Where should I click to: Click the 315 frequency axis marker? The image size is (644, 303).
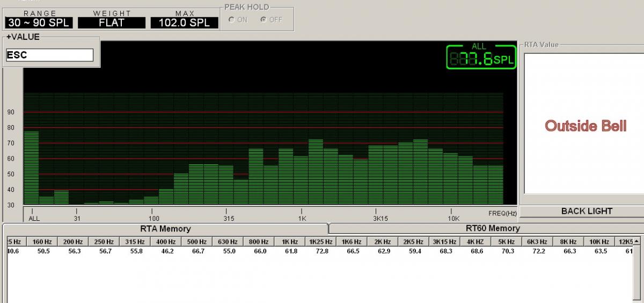point(229,219)
